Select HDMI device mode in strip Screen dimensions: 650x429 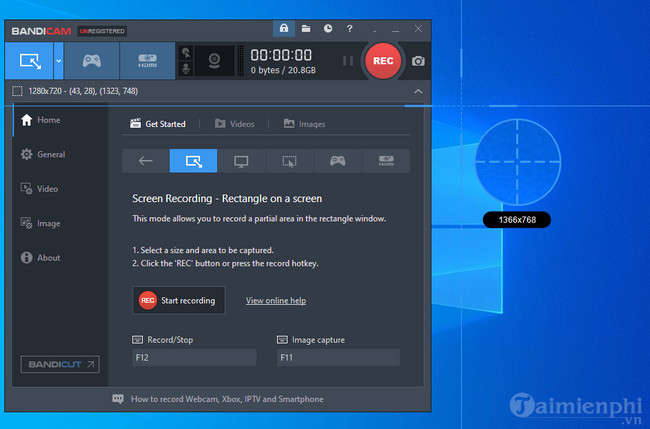[386, 161]
